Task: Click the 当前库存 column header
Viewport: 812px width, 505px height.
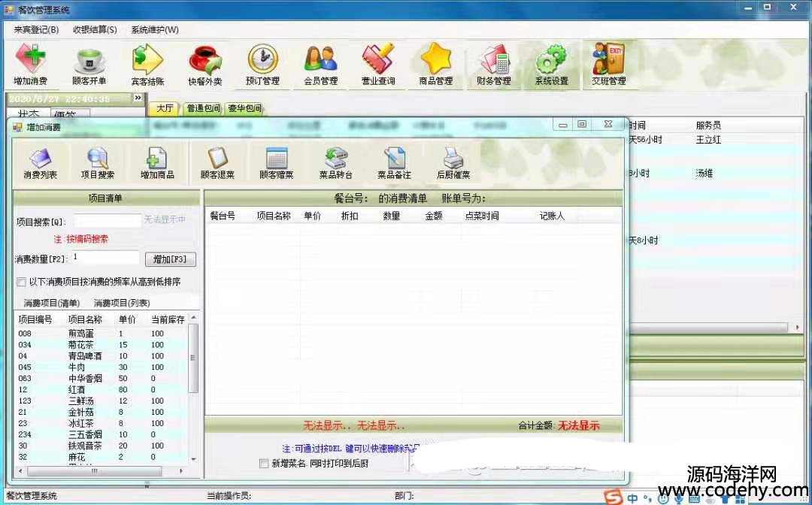Action: [x=168, y=319]
